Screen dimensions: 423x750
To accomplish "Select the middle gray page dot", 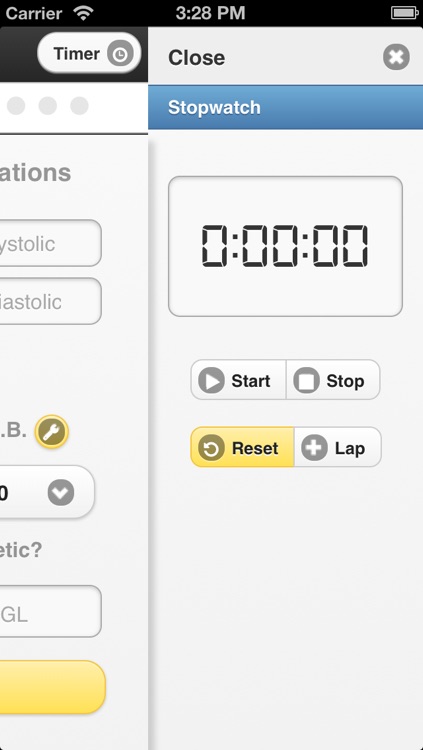I will (47, 106).
